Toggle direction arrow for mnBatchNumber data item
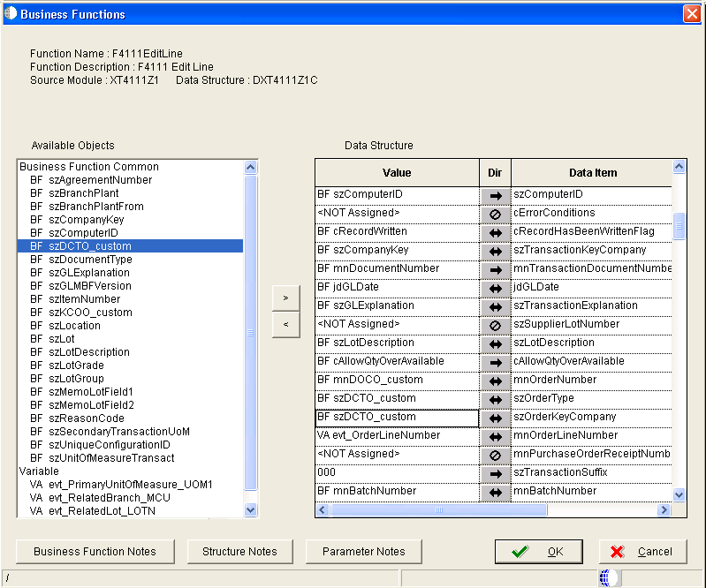The image size is (706, 588). pyautogui.click(x=496, y=493)
